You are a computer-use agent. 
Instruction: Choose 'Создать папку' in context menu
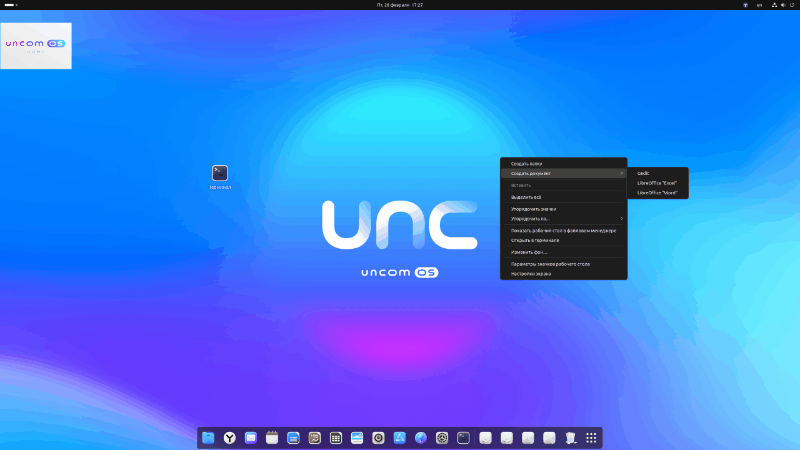click(563, 164)
